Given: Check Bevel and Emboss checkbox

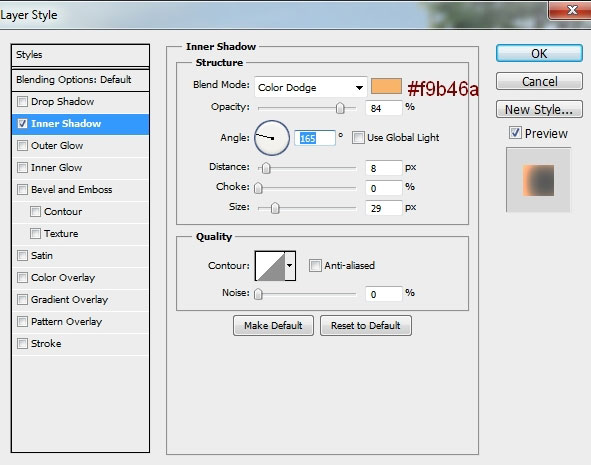Looking at the screenshot, I should click(x=23, y=189).
